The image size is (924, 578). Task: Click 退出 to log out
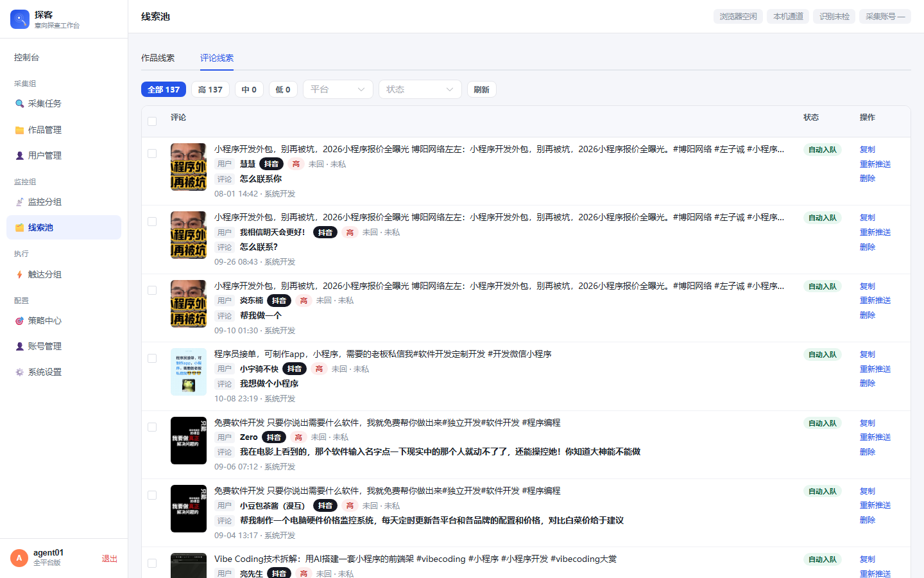[x=110, y=559]
